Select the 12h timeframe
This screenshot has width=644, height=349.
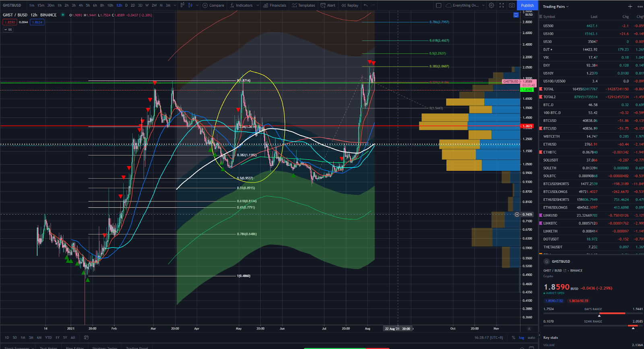[x=119, y=5]
